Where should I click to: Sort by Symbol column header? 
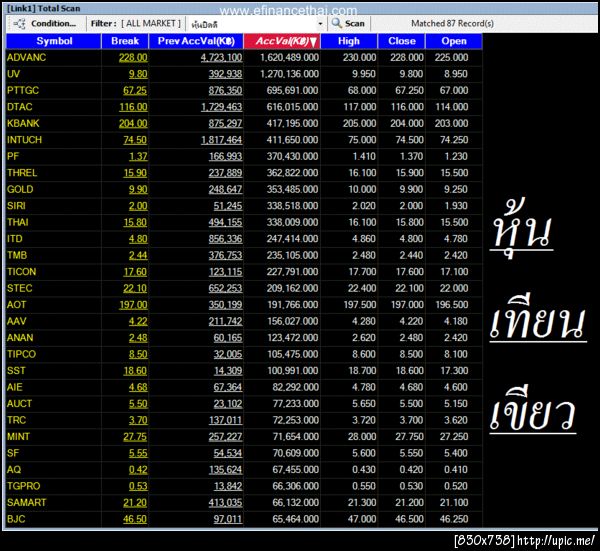(x=54, y=41)
